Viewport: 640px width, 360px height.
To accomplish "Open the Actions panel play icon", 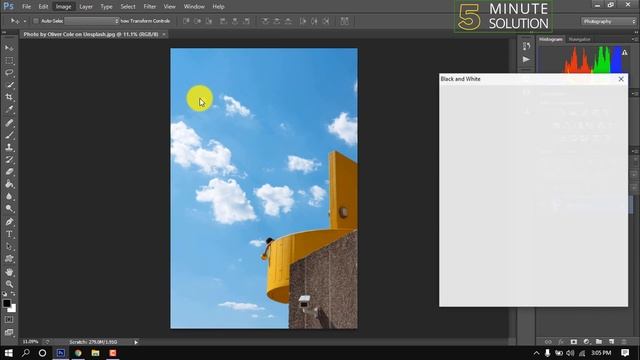I will tap(526, 60).
